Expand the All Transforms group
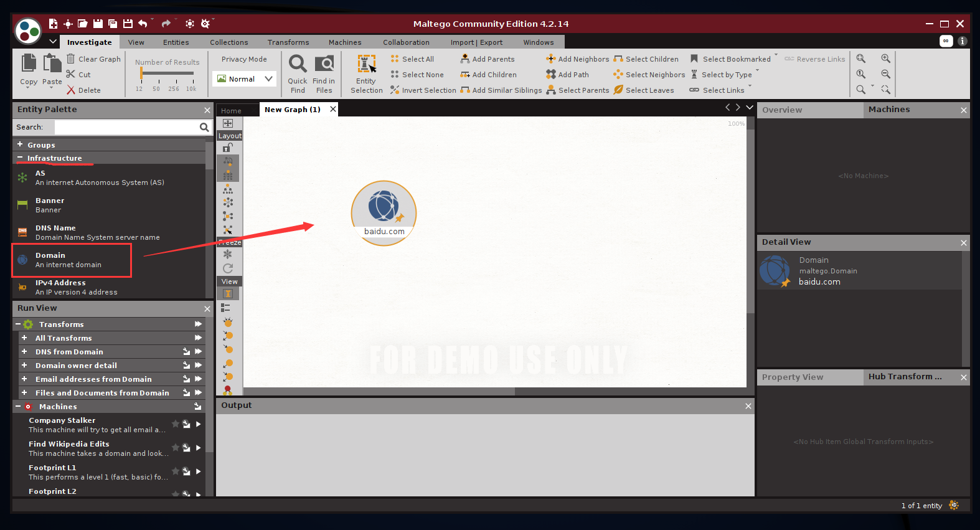 [x=24, y=338]
